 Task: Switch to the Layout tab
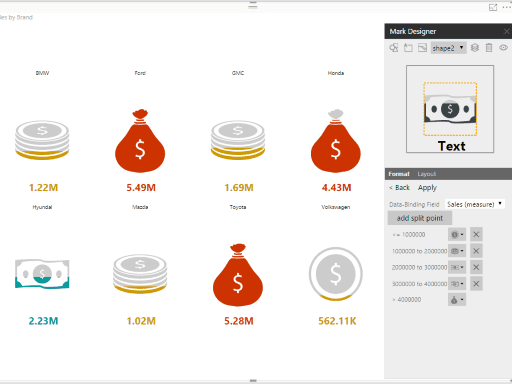(427, 174)
